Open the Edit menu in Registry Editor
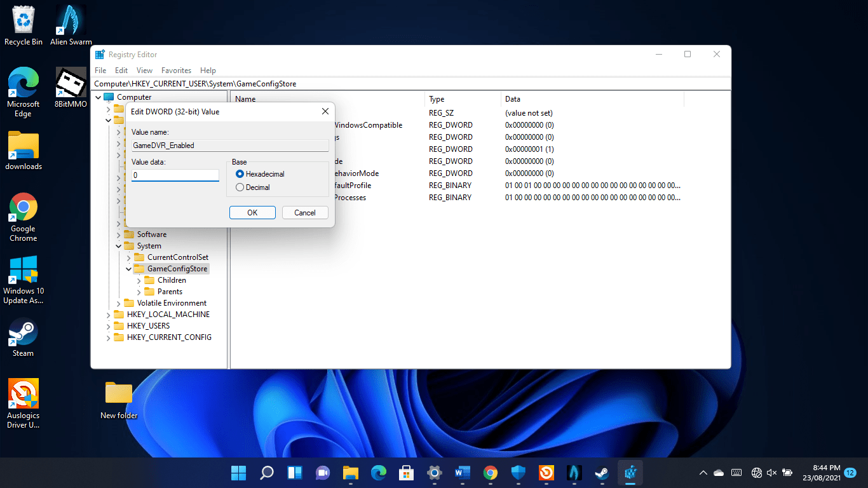Viewport: 868px width, 488px height. click(x=121, y=70)
